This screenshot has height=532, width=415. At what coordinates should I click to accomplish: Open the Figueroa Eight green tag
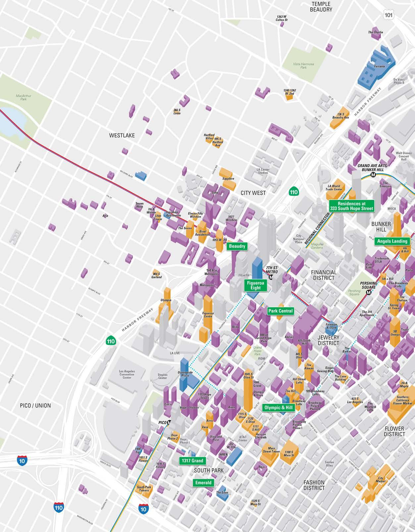[256, 285]
